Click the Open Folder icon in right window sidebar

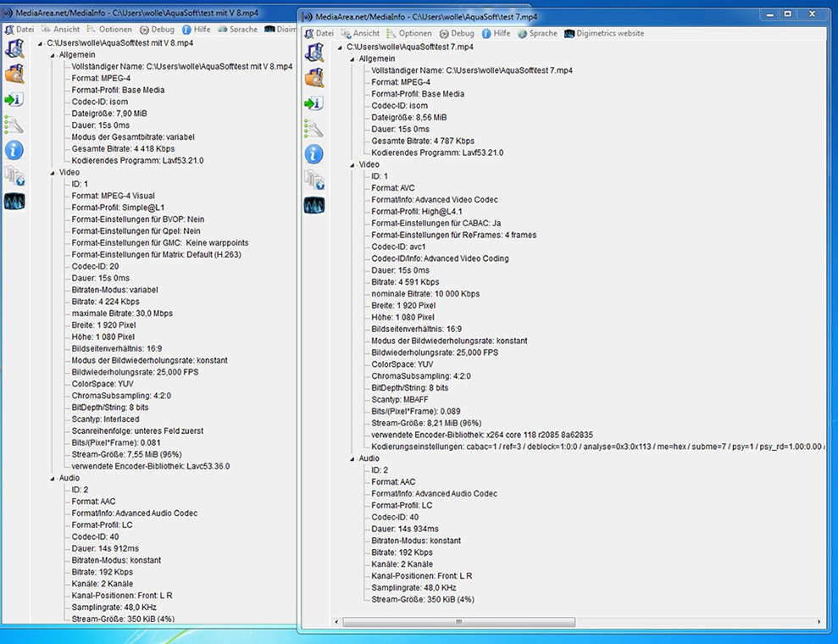click(x=314, y=77)
